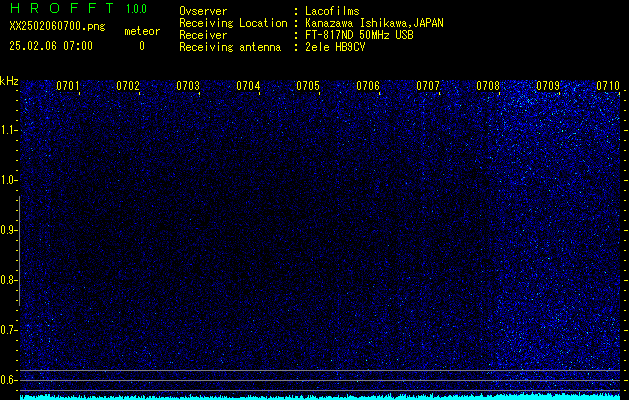Click the Receiving Location label
Viewport: 629px width, 400px height.
pyautogui.click(x=233, y=23)
